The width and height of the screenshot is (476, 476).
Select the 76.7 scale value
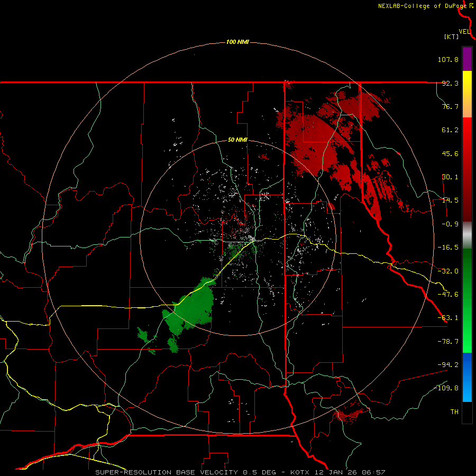pos(450,106)
